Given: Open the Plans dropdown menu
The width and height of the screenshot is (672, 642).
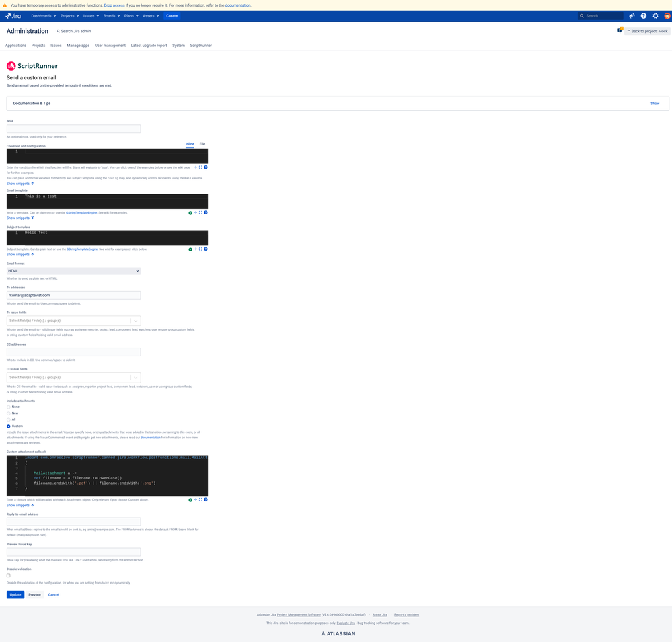Looking at the screenshot, I should point(131,16).
